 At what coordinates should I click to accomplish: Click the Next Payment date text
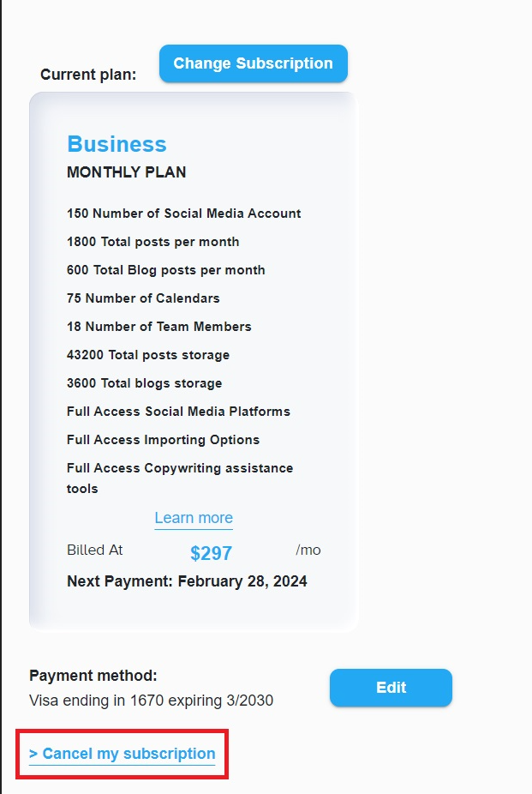[187, 581]
